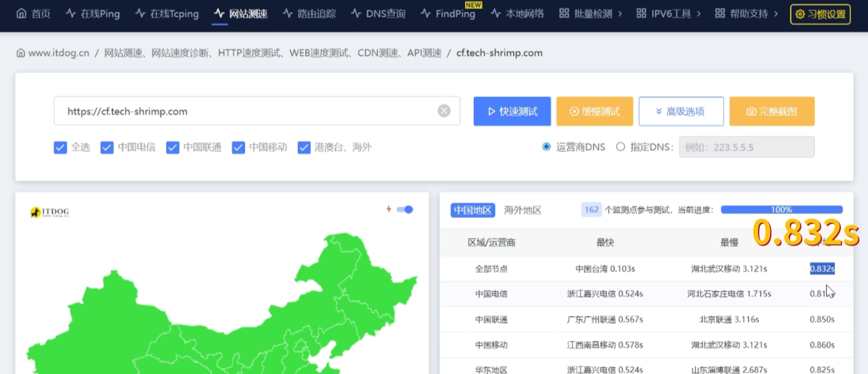This screenshot has height=374, width=868.
Task: Expand the 批量检测 menu
Action: (x=591, y=14)
